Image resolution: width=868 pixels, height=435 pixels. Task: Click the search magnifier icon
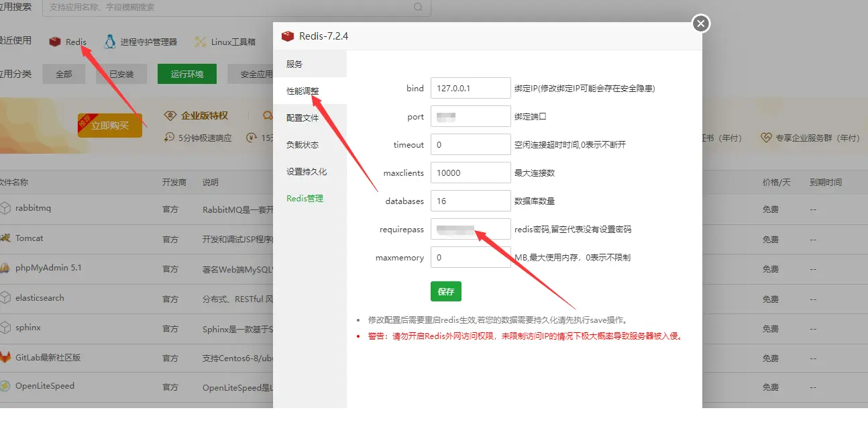419,7
